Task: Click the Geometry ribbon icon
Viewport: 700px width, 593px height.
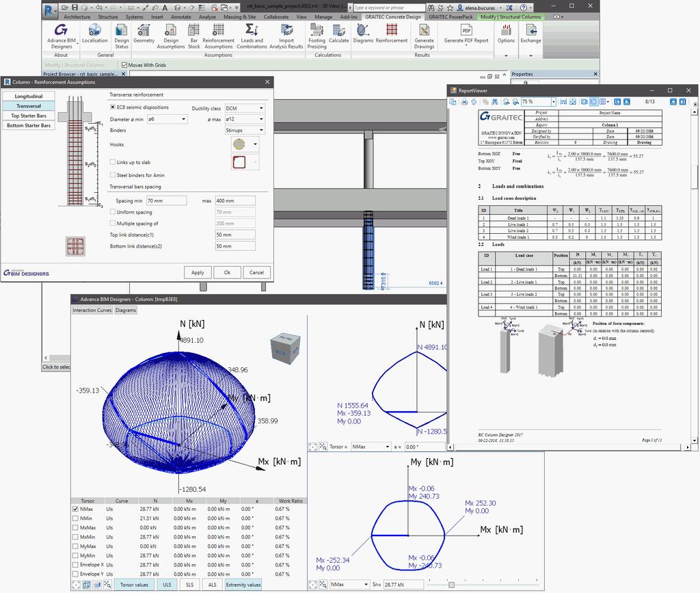Action: [144, 30]
